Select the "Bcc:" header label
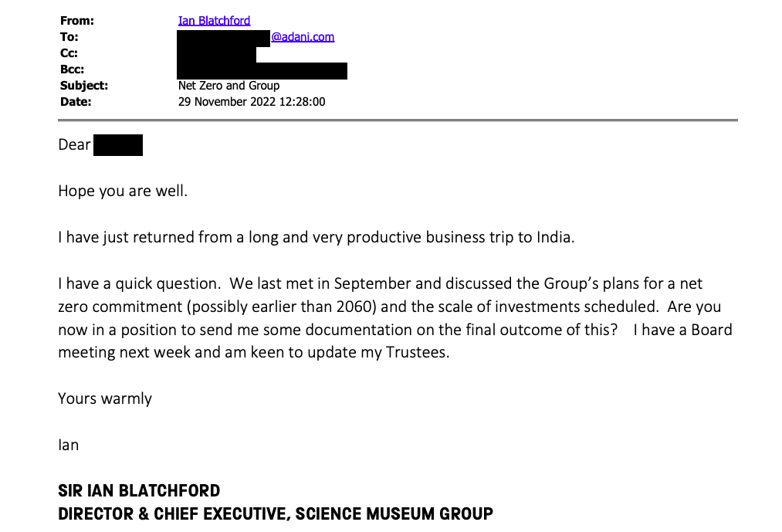This screenshot has height=532, width=782. click(72, 69)
